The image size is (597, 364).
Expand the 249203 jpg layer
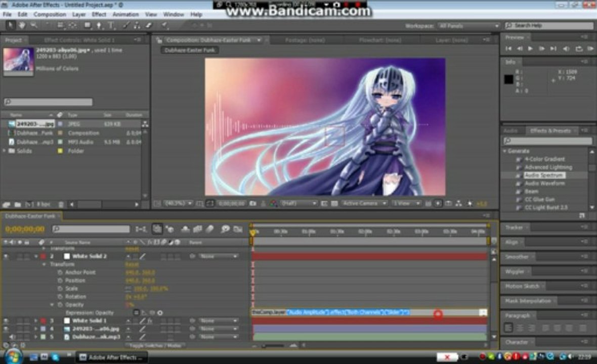click(36, 329)
